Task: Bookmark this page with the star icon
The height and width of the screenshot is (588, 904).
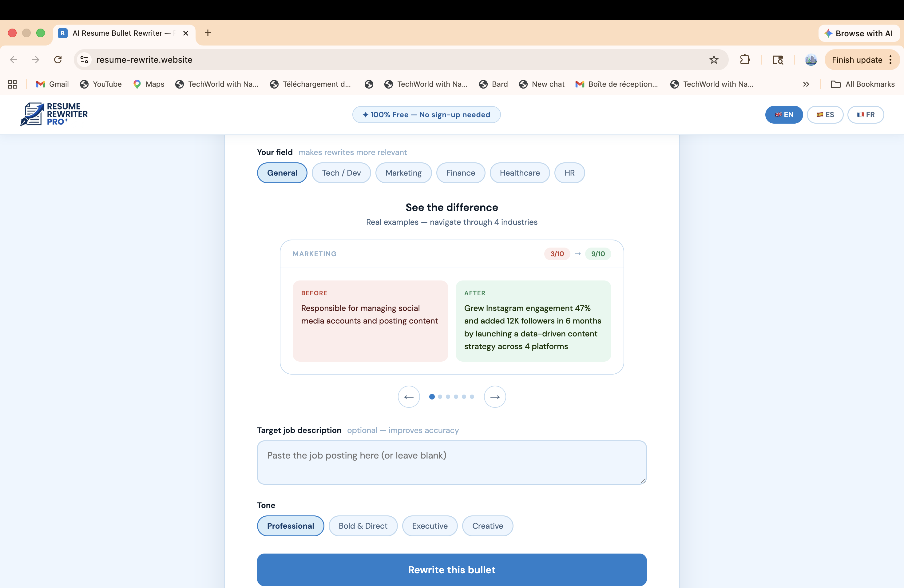Action: (714, 60)
